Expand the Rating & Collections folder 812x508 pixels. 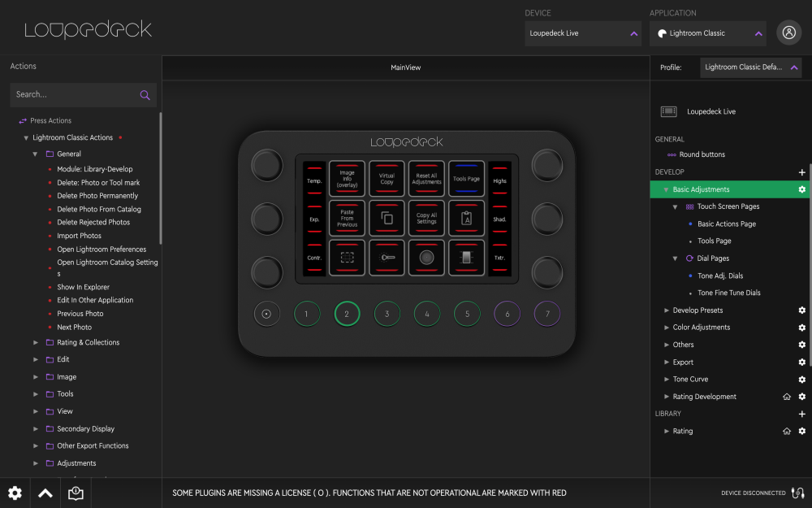point(35,343)
